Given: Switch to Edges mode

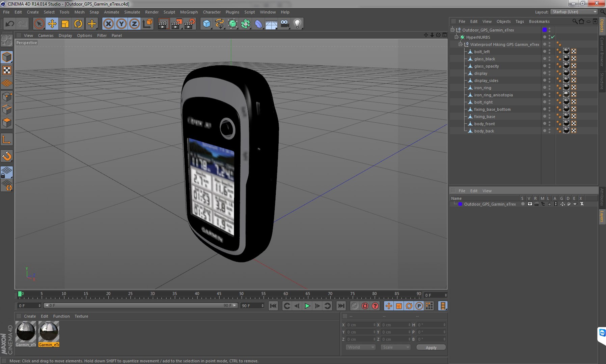Looking at the screenshot, I should coord(7,110).
